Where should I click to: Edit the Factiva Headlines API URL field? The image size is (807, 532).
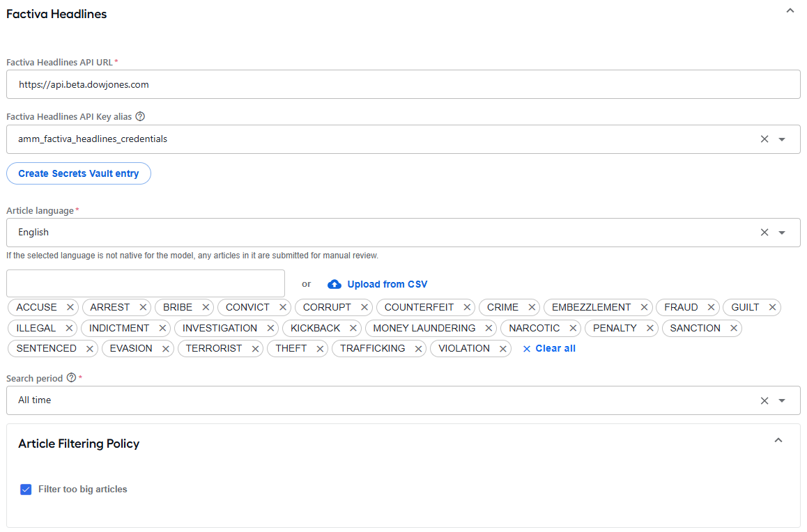[x=403, y=84]
